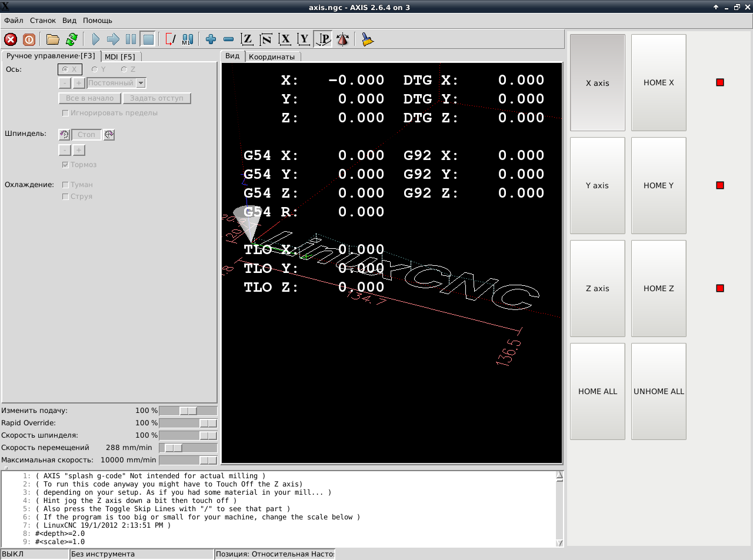Jog axis negative with minus button
Image resolution: width=753 pixels, height=560 pixels.
(64, 83)
